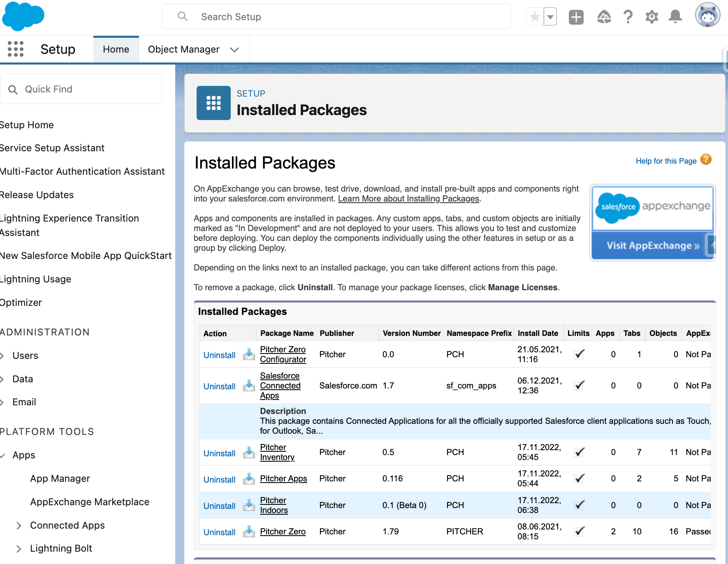
Task: Click the Salesforce cloud logo
Action: pyautogui.click(x=23, y=16)
